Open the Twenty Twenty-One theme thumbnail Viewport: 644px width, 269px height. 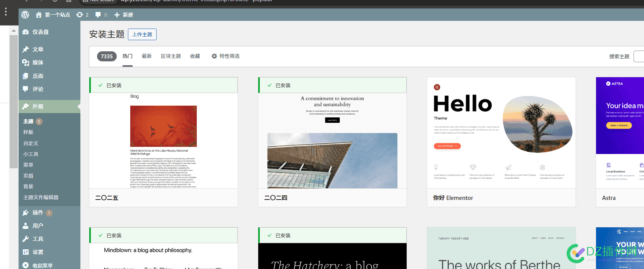(501, 248)
